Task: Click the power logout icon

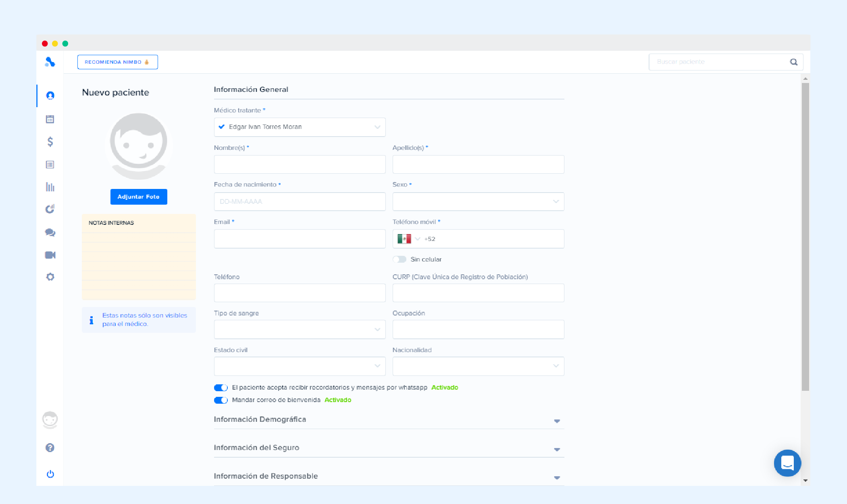Action: [50, 474]
